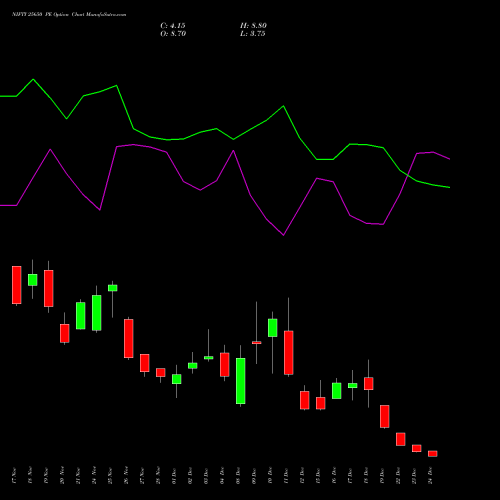Click the 16 Dec date label
The width and height of the screenshot is (500, 500).
[x=334, y=476]
